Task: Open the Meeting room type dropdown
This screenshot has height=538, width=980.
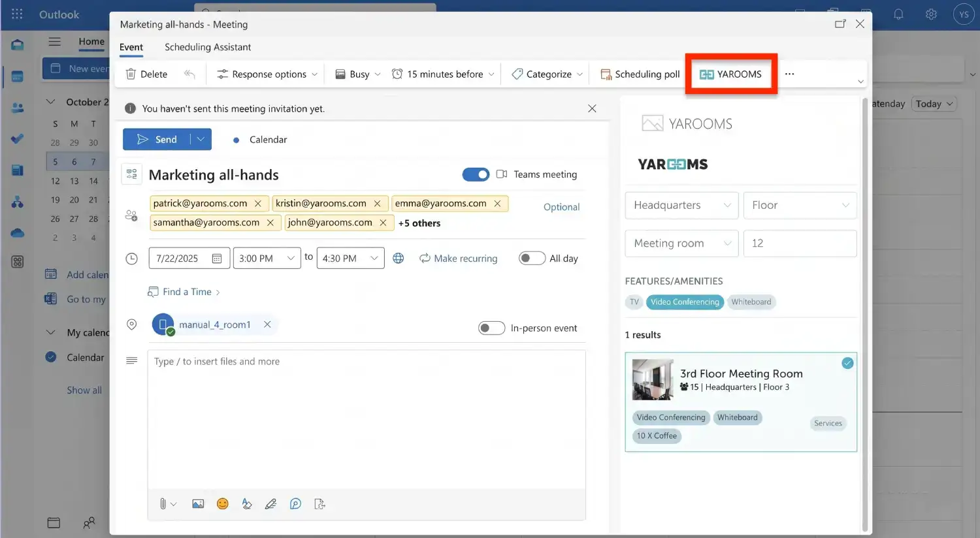Action: click(681, 243)
